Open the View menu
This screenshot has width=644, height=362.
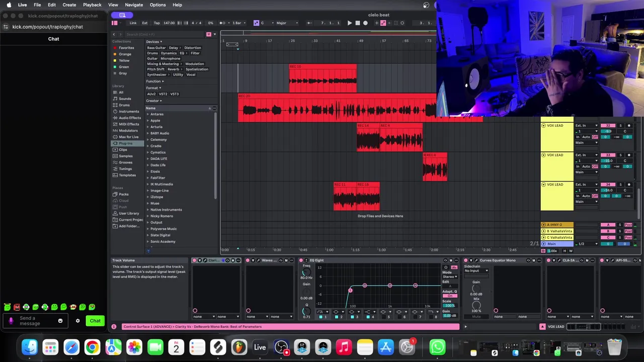[113, 5]
